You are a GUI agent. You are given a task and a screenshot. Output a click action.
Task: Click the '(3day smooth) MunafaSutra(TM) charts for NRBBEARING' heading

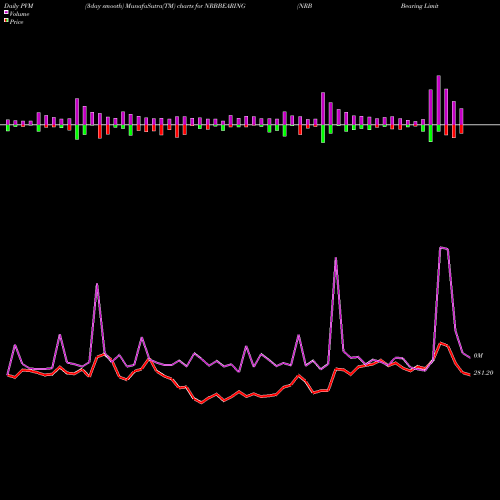(165, 6)
